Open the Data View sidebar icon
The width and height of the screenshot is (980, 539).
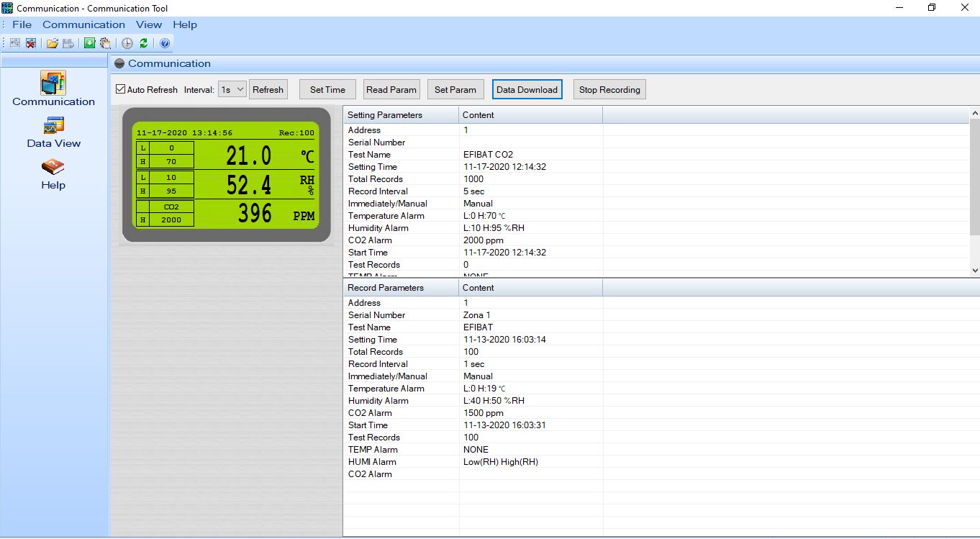click(x=53, y=126)
